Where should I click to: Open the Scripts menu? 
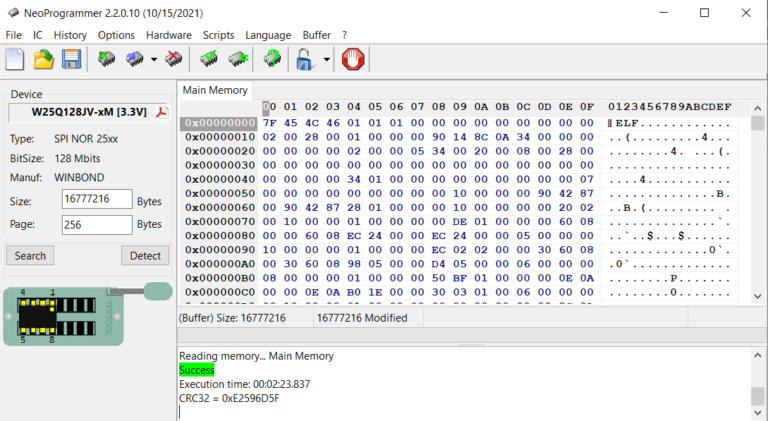(x=218, y=35)
